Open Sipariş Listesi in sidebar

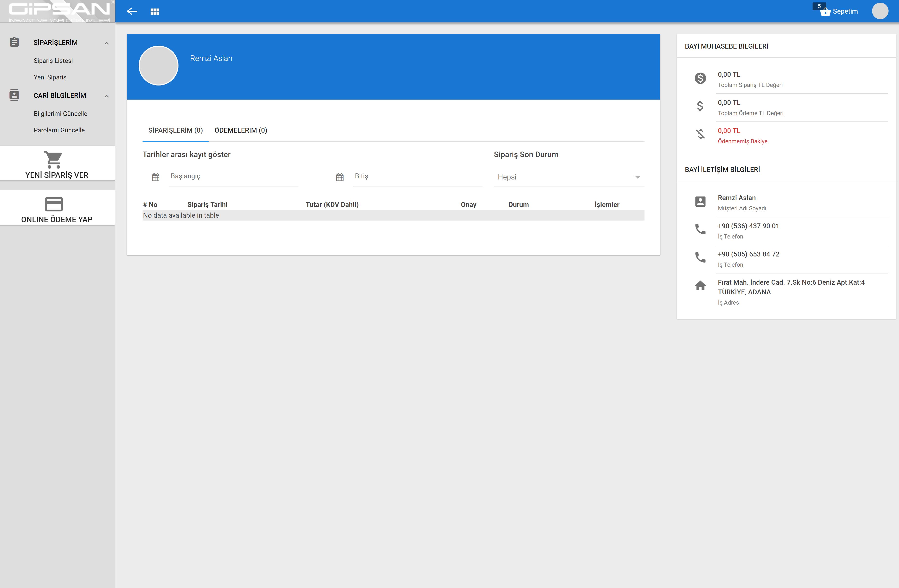click(x=53, y=61)
